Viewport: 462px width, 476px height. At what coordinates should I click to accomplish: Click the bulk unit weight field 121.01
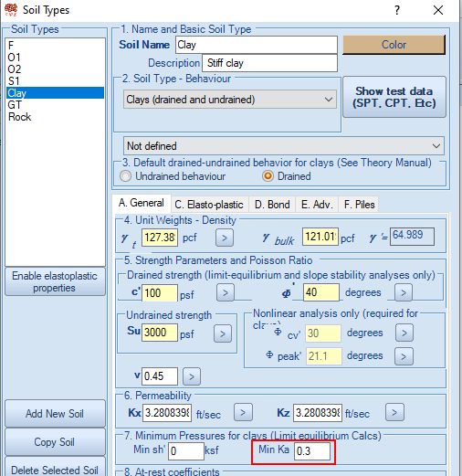tap(320, 237)
